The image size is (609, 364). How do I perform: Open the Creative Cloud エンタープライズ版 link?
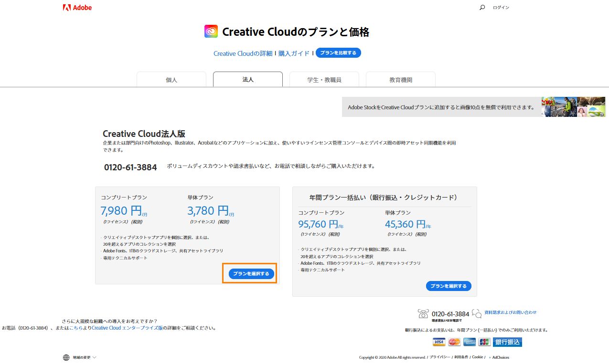(x=127, y=328)
